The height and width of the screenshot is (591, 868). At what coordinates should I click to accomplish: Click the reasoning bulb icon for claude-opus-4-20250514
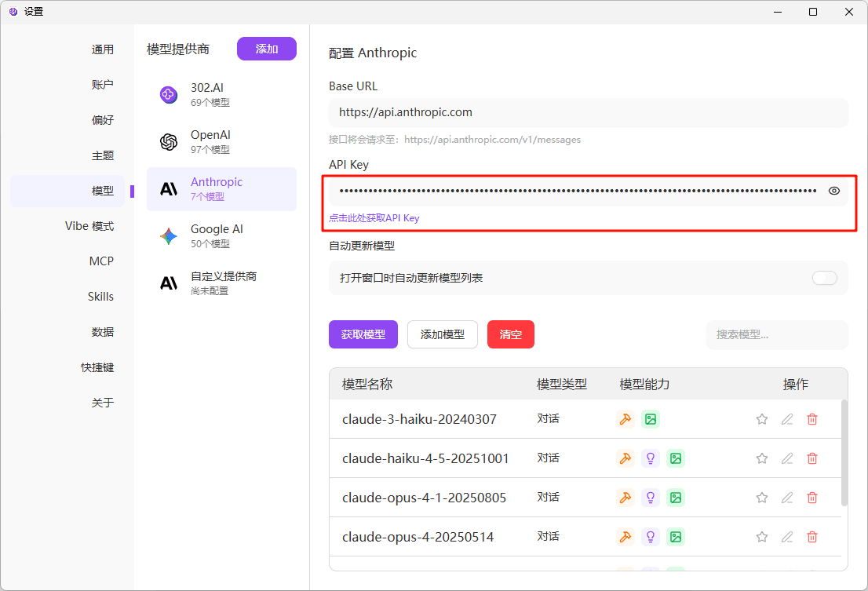tap(651, 537)
